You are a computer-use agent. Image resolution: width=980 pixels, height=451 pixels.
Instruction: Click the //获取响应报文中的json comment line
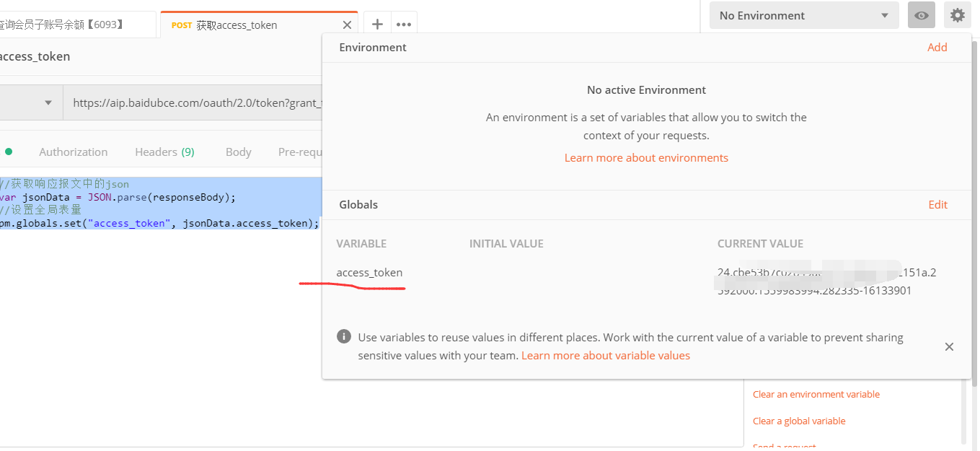point(64,184)
